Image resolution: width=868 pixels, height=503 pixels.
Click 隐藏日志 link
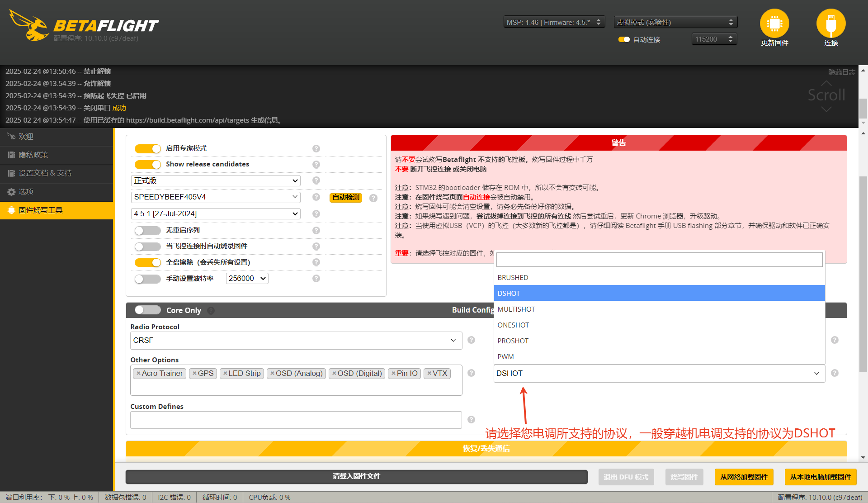tap(841, 72)
